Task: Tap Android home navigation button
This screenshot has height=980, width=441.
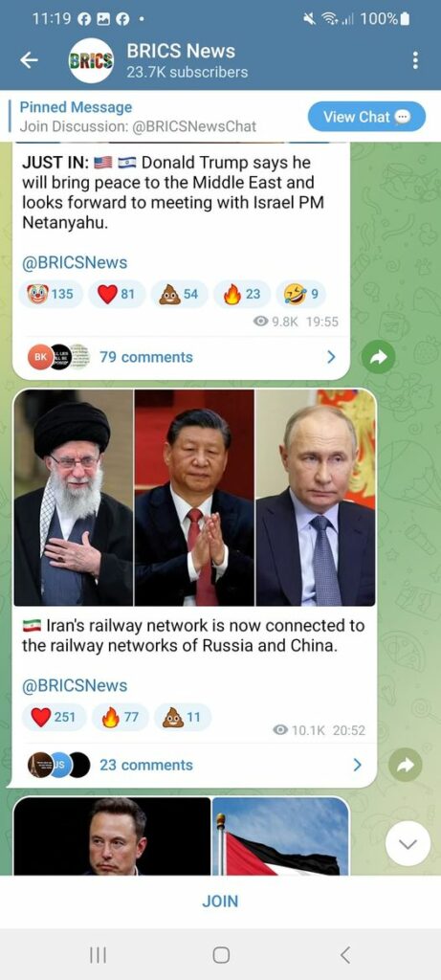Action: point(220,954)
